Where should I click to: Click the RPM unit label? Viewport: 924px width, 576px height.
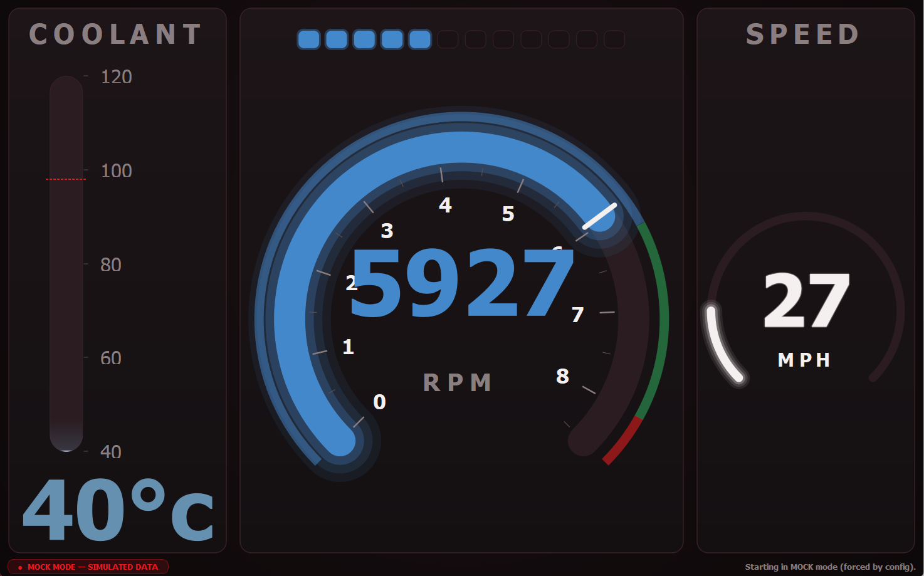(x=458, y=382)
